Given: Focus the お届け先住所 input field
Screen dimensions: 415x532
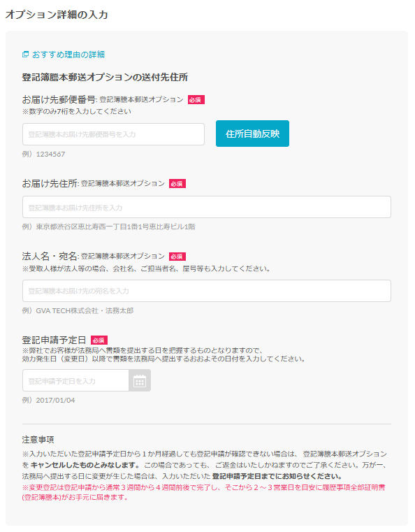Looking at the screenshot, I should pyautogui.click(x=207, y=207).
